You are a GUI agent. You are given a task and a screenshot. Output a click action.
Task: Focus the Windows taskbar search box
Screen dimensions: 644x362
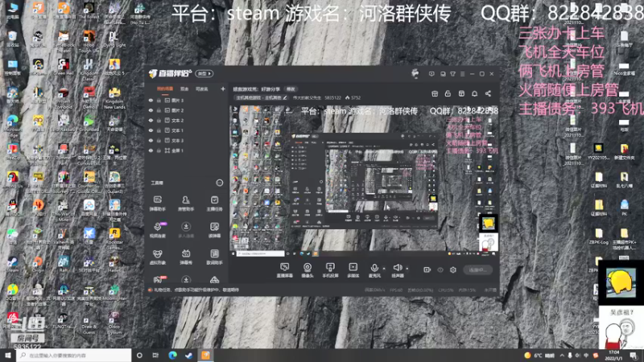(x=74, y=355)
